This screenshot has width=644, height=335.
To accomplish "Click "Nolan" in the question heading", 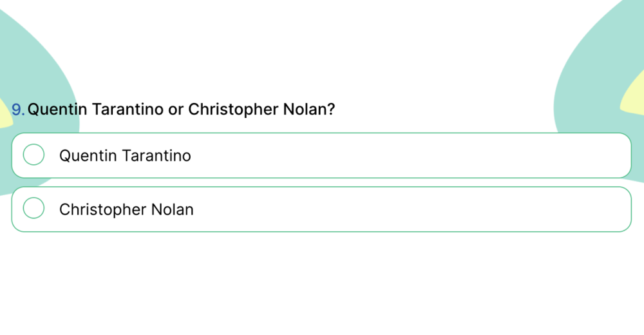I will pyautogui.click(x=304, y=110).
